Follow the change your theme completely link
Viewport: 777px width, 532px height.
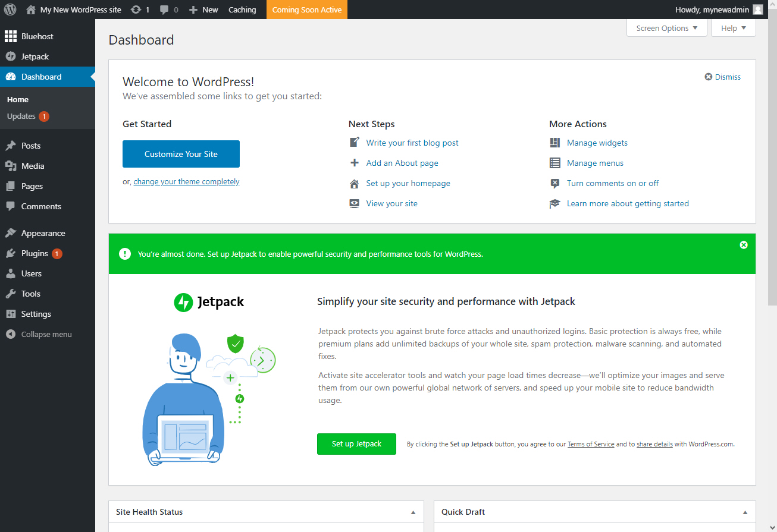point(186,182)
